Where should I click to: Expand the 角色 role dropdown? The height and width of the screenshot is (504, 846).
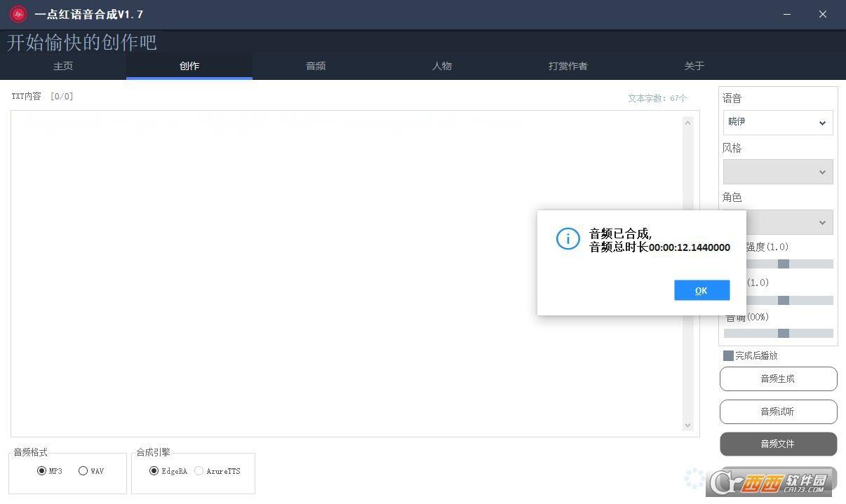789,222
